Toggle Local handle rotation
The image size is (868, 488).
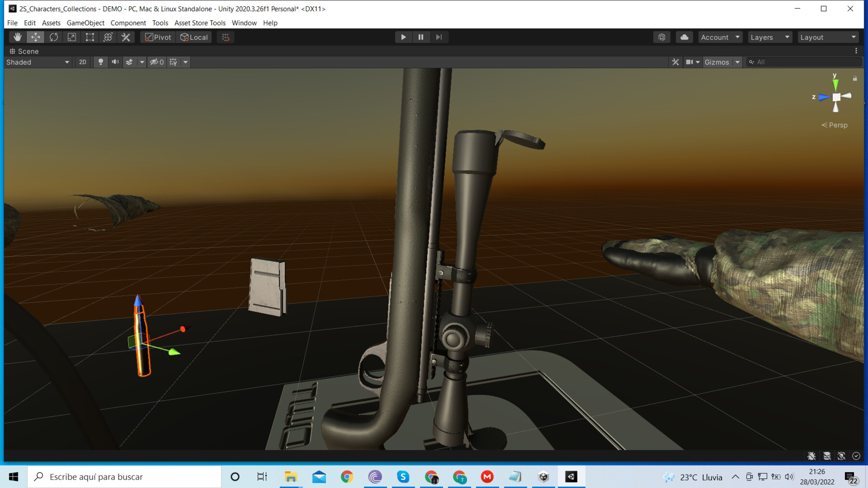pyautogui.click(x=194, y=37)
